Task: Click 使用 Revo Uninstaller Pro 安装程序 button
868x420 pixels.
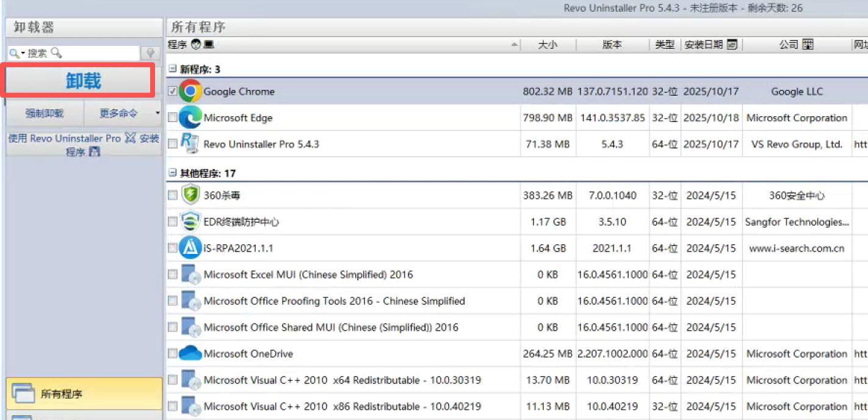Action: [84, 144]
